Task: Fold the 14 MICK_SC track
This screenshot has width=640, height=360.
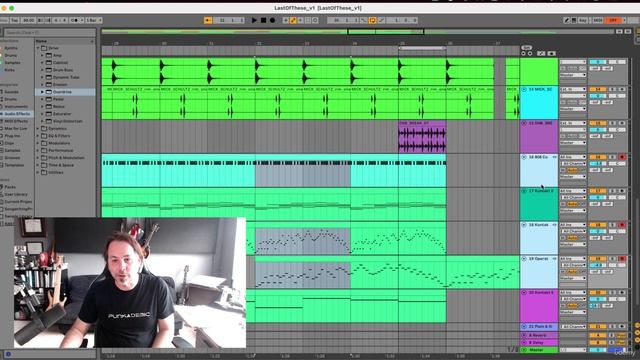Action: (524, 89)
